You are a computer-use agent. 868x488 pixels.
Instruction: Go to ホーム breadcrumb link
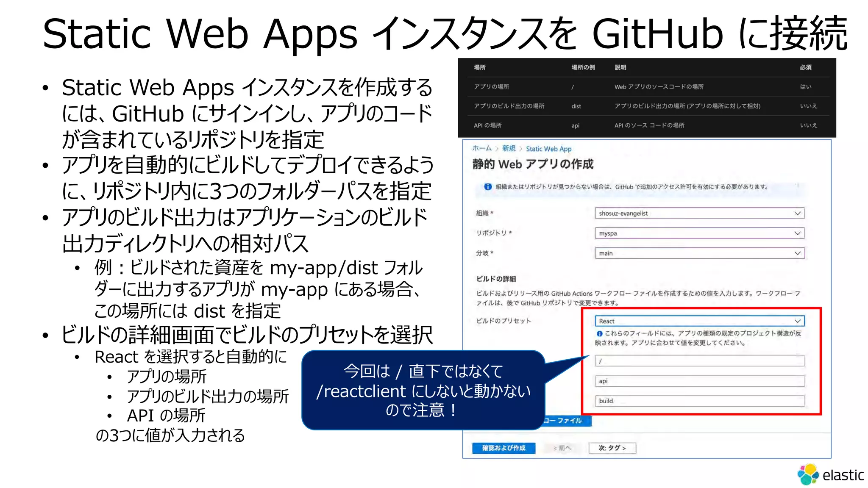pyautogui.click(x=482, y=148)
